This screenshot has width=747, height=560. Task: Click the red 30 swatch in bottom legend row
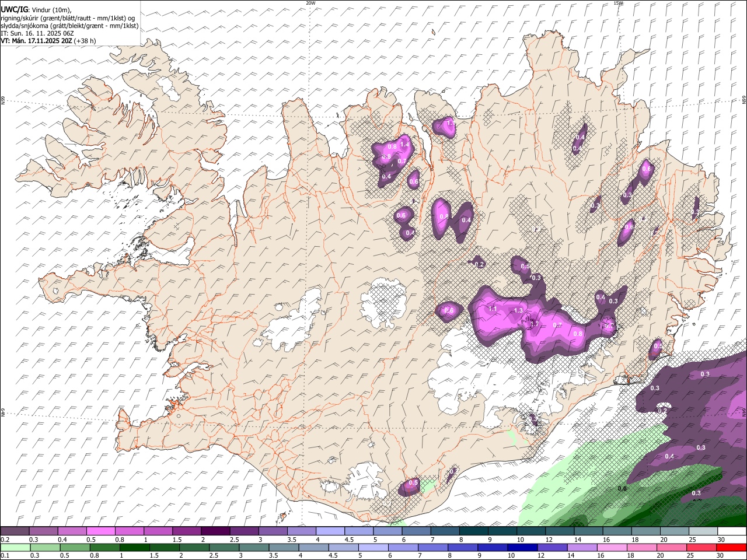(731, 547)
